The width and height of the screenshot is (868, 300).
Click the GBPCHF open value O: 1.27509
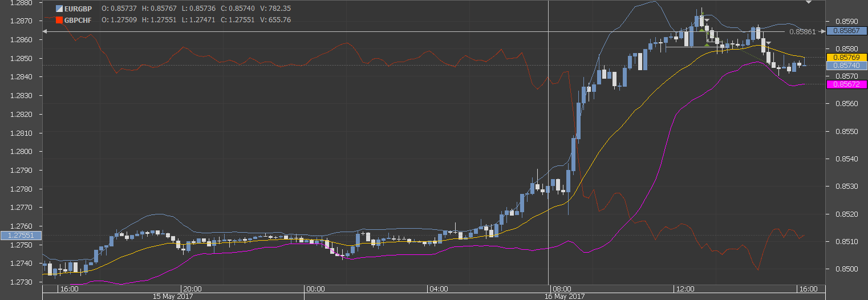[119, 20]
